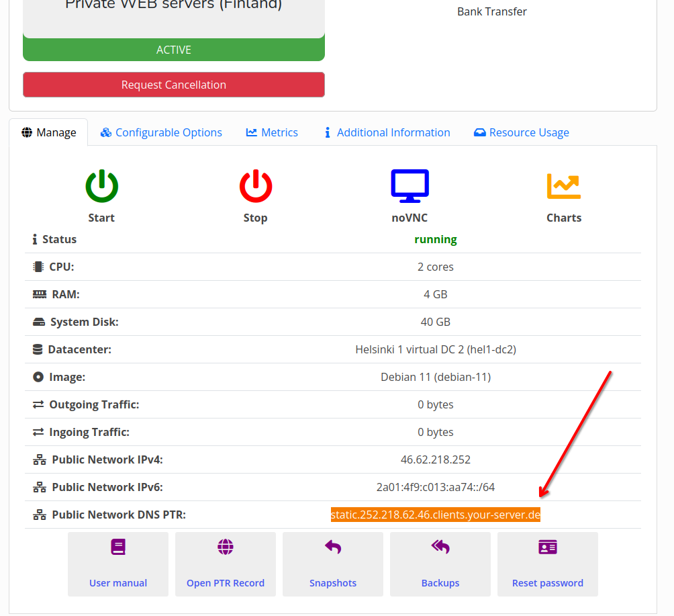Click the green ACTIVE status bar

click(x=174, y=50)
